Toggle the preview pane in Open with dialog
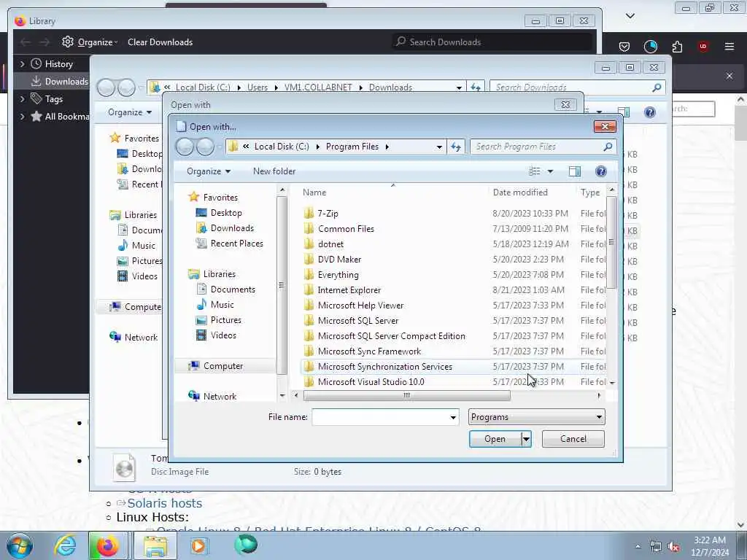Viewport: 747px width, 560px height. point(575,171)
